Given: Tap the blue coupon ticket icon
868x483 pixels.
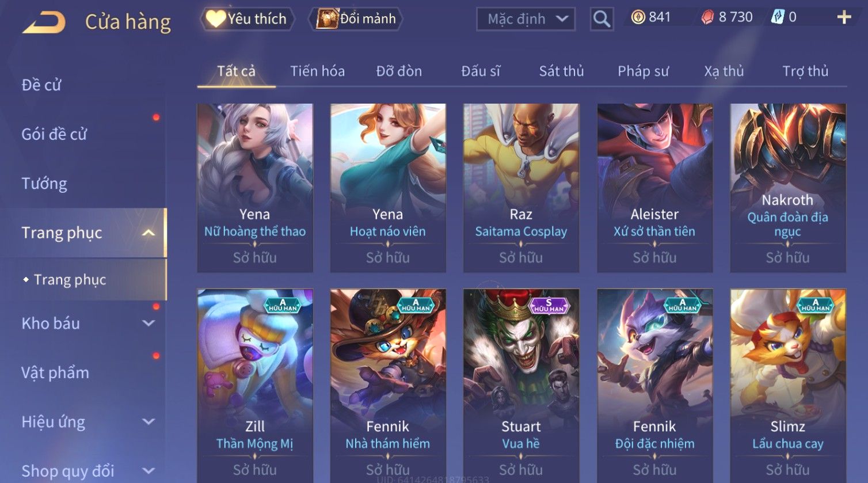Looking at the screenshot, I should 778,17.
